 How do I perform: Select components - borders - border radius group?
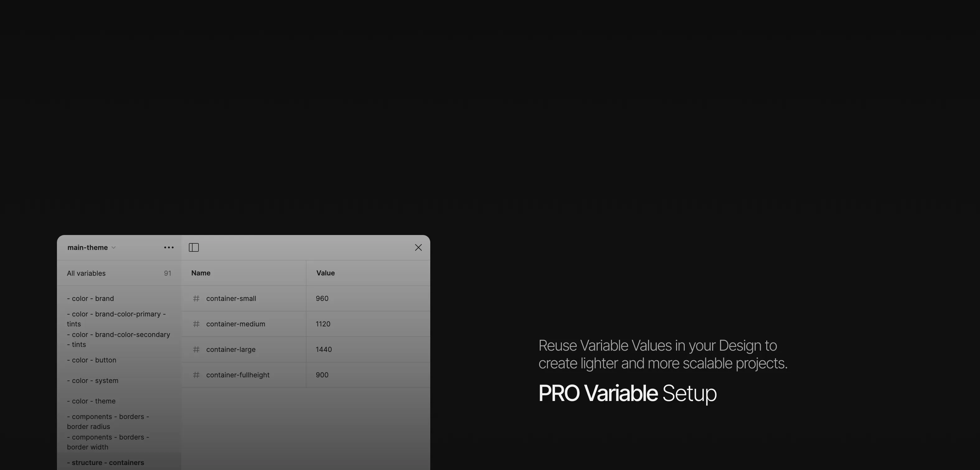tap(108, 422)
